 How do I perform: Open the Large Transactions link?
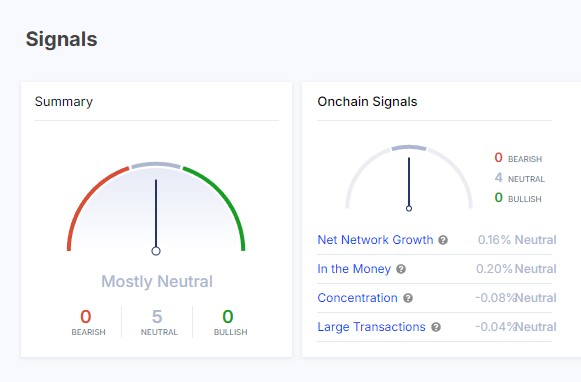371,326
